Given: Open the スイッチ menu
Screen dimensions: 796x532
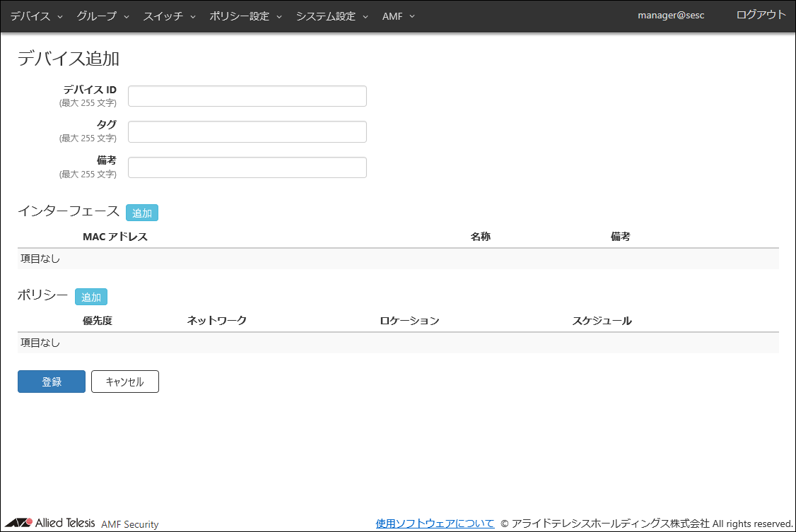Looking at the screenshot, I should pyautogui.click(x=169, y=16).
